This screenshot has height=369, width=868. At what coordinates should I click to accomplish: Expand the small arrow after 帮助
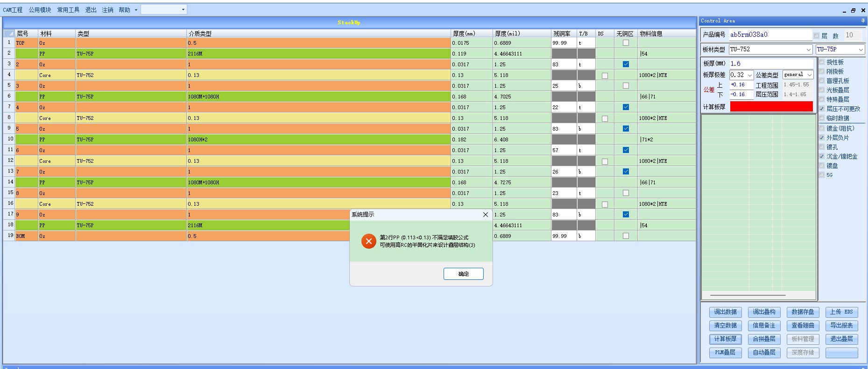click(136, 10)
